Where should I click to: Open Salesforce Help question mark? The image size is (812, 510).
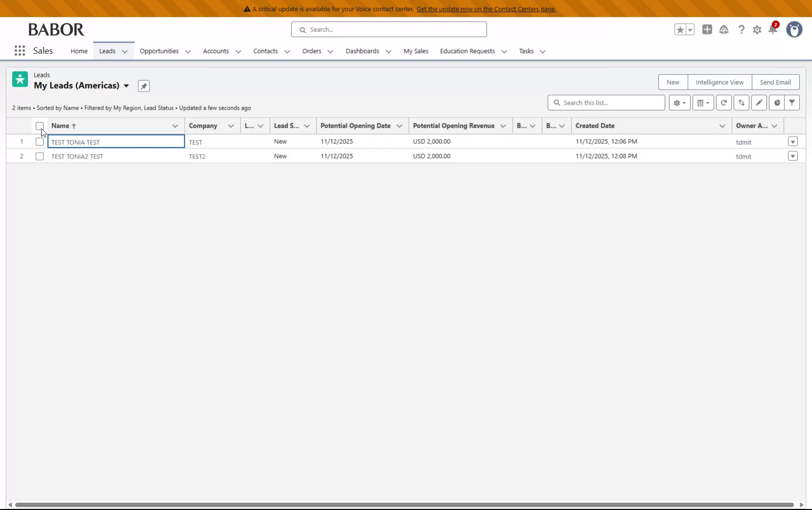741,29
